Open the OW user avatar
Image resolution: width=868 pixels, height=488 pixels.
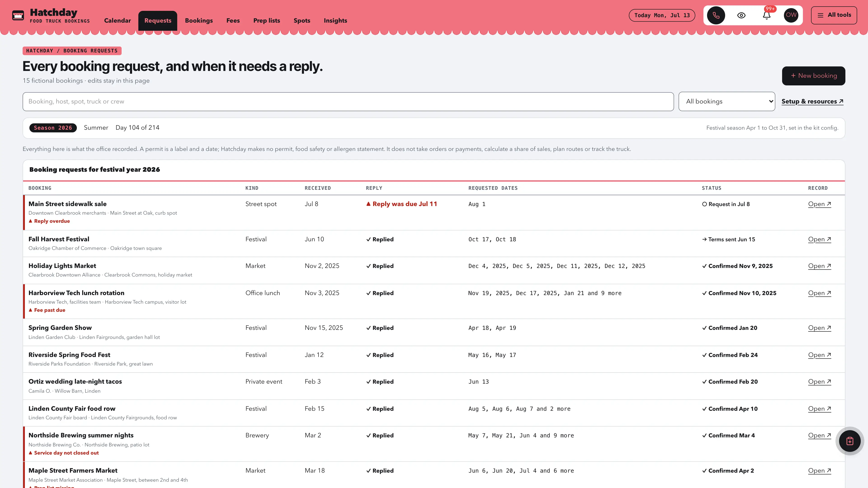791,15
